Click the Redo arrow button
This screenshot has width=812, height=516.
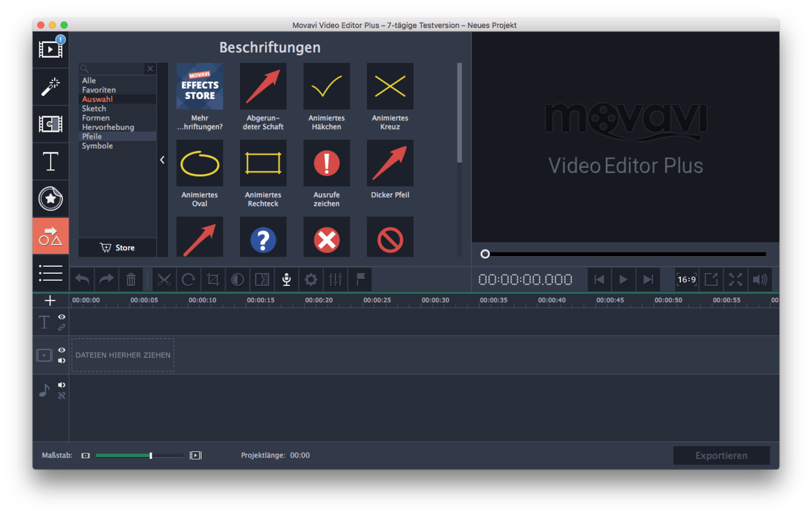coord(107,280)
